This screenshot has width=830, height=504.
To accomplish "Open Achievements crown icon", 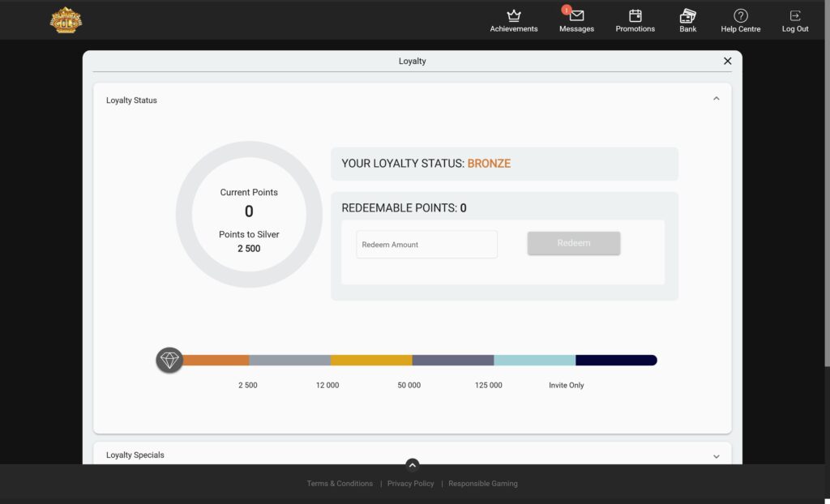I will 513,16.
